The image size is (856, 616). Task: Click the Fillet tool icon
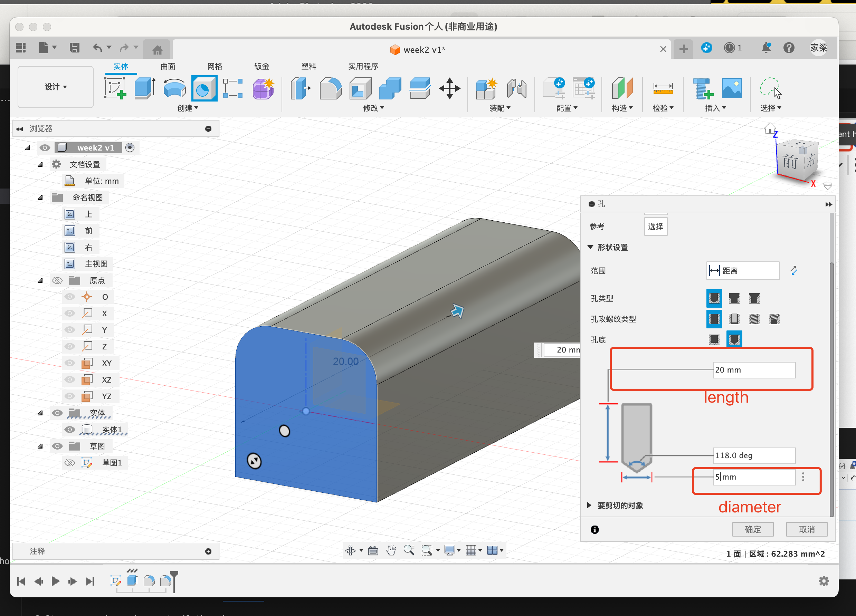[331, 88]
